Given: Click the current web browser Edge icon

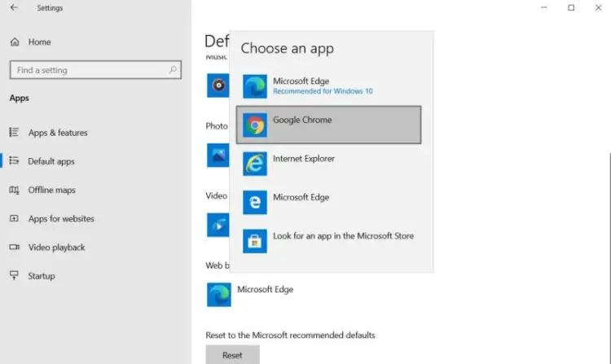Looking at the screenshot, I should [x=218, y=295].
